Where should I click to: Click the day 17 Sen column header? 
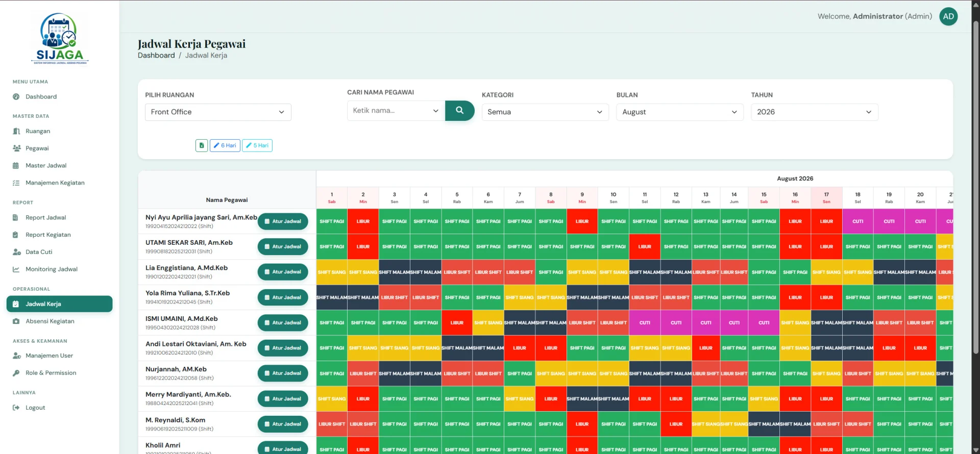[x=826, y=198]
